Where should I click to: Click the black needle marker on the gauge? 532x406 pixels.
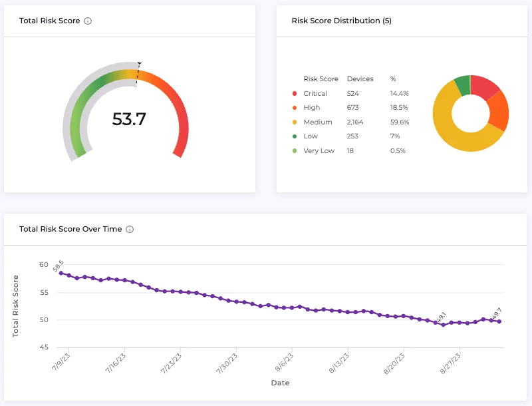pos(139,65)
